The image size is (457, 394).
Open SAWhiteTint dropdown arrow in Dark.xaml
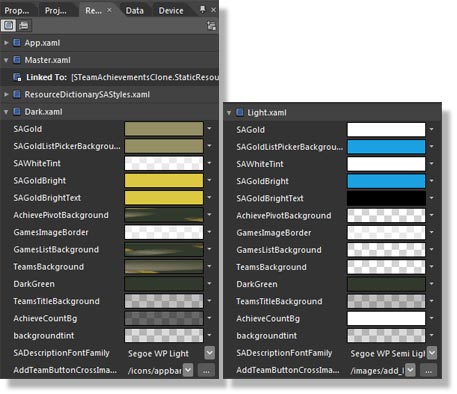[x=209, y=163]
